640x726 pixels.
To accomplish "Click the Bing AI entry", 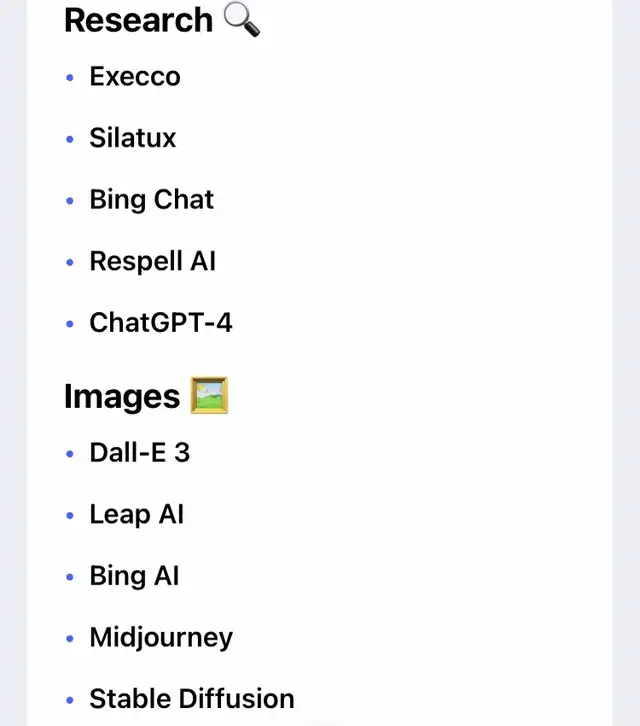I will click(134, 576).
